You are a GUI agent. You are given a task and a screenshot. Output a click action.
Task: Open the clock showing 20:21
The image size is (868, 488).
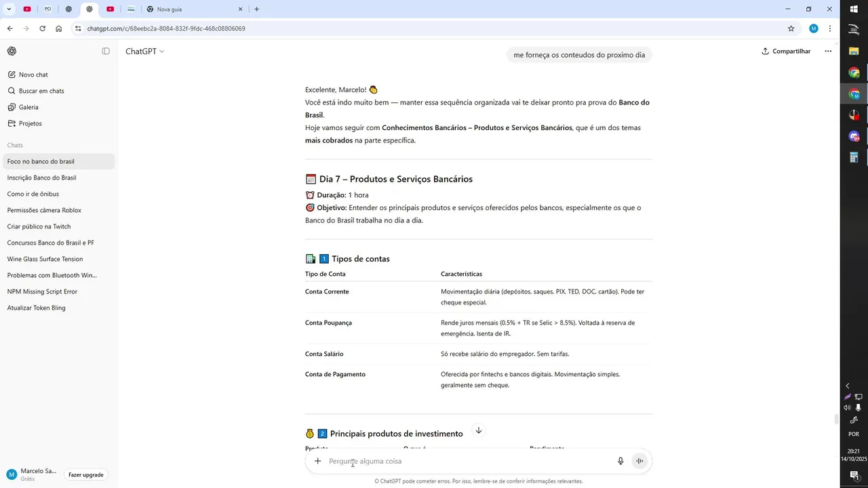(x=854, y=455)
